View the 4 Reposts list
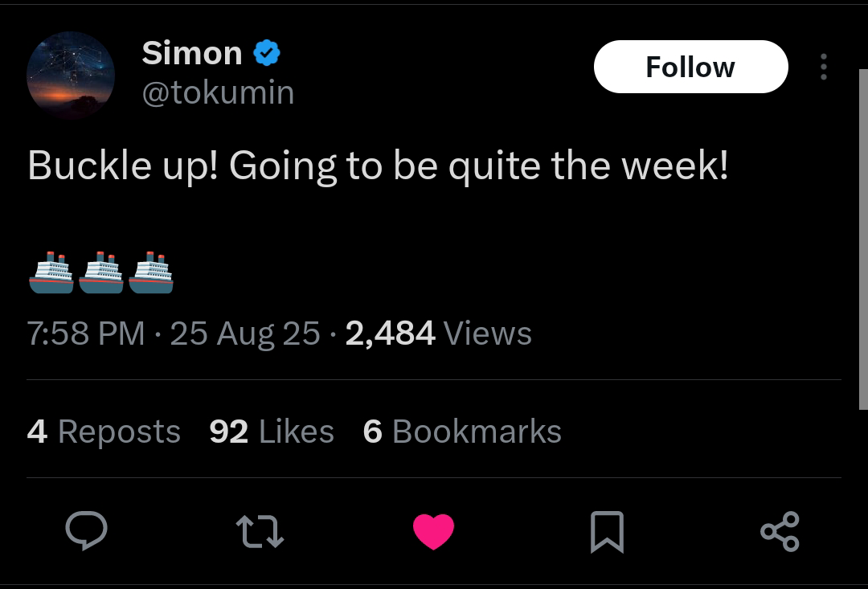The height and width of the screenshot is (589, 868). pyautogui.click(x=104, y=432)
